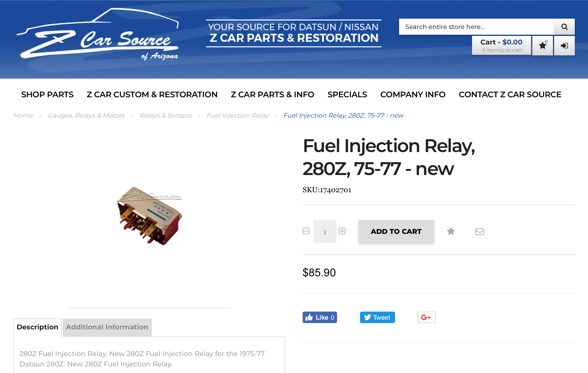Click the search entire store field
This screenshot has height=373, width=588.
(x=476, y=27)
